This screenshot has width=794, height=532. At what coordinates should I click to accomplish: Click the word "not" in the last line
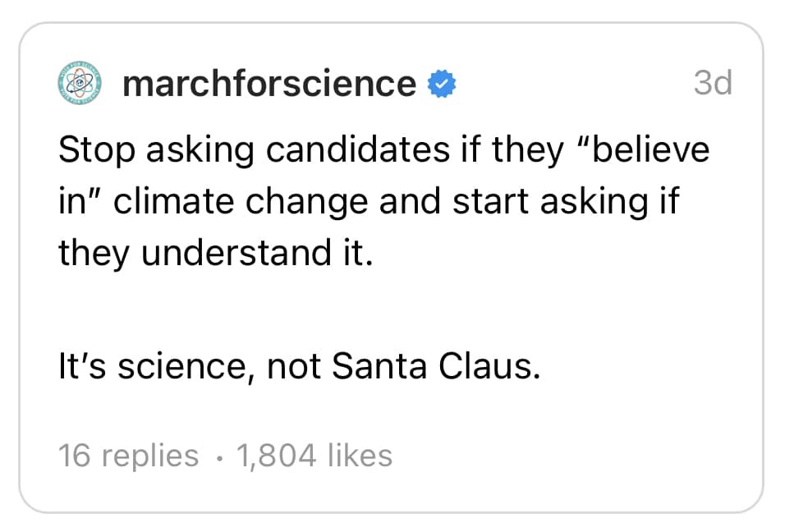[x=295, y=366]
